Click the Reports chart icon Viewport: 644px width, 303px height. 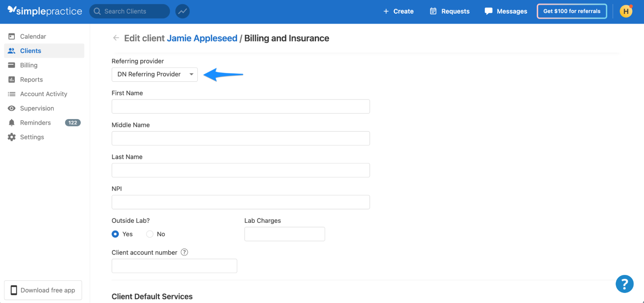[12, 79]
